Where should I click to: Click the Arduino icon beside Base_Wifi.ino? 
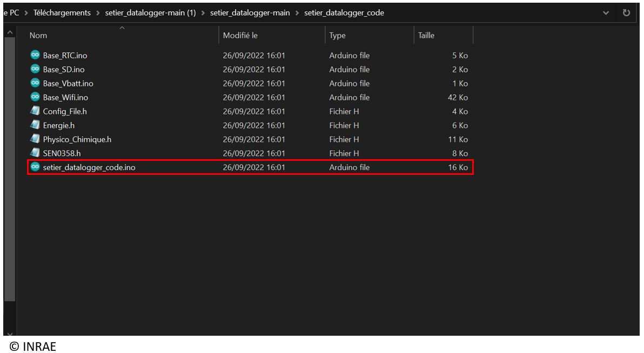point(35,98)
